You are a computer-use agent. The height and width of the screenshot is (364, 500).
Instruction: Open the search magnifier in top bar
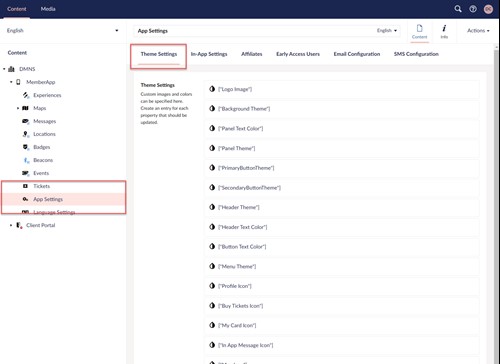[458, 9]
